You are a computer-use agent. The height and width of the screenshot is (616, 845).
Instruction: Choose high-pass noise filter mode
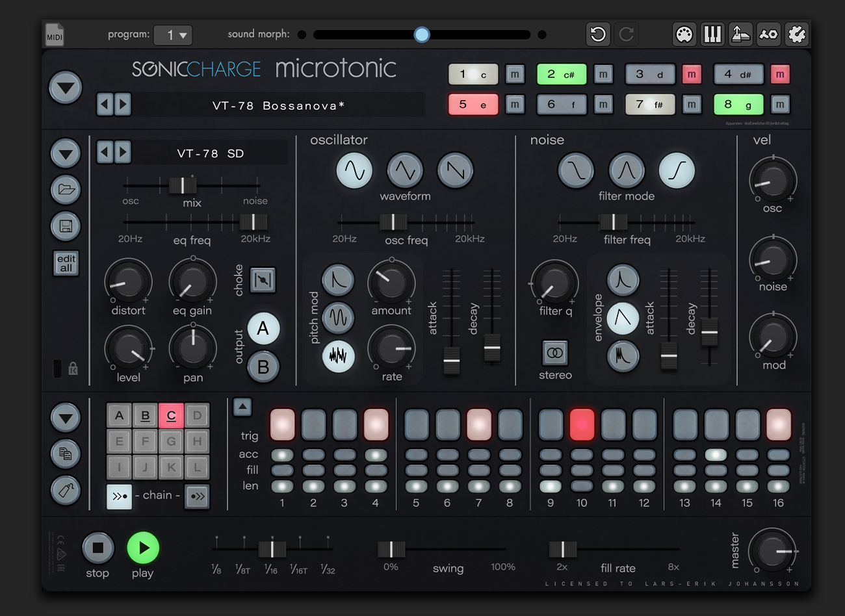coord(677,170)
